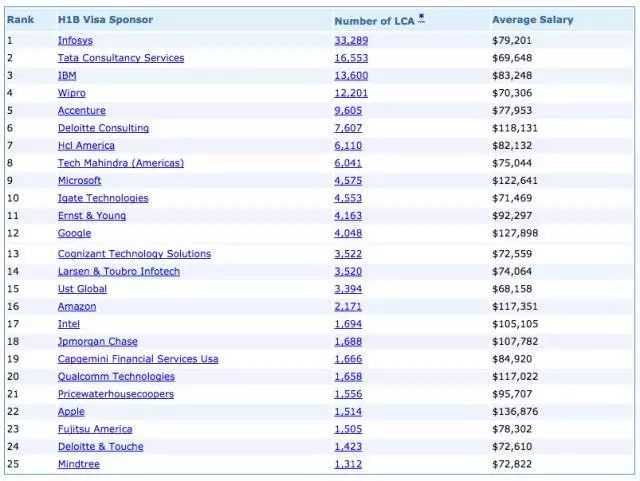This screenshot has width=640, height=481.
Task: Click LCA count 1,688 link
Action: (x=348, y=341)
